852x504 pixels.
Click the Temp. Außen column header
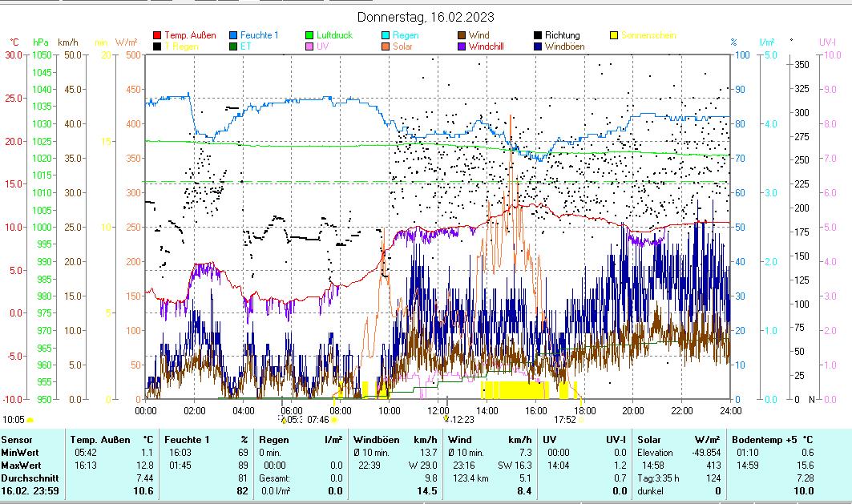99,439
